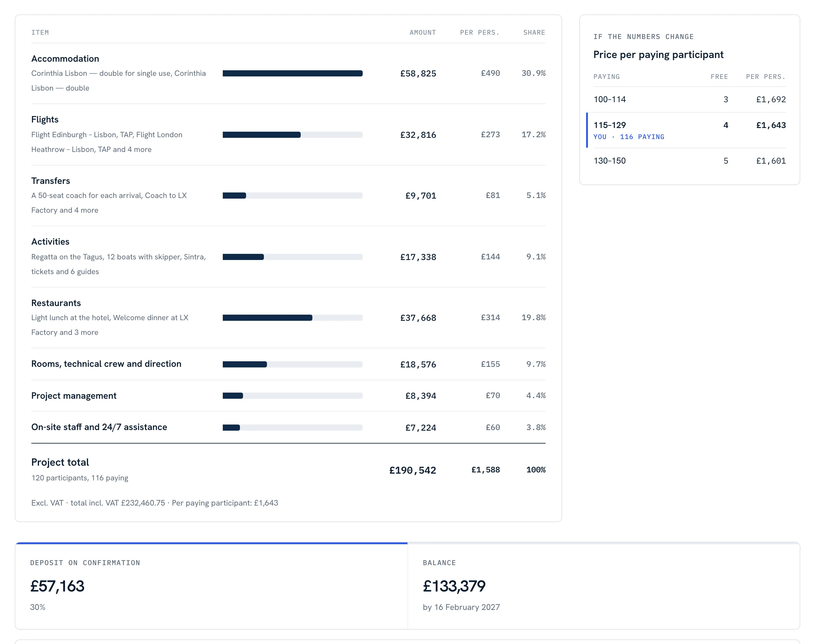Click the Project management row
Viewport: 815px width, 644px height.
click(x=288, y=396)
